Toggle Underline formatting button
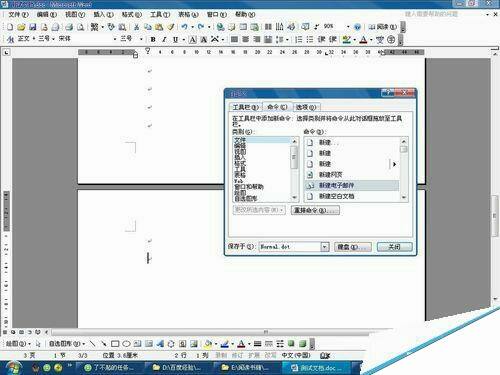 pyautogui.click(x=175, y=39)
